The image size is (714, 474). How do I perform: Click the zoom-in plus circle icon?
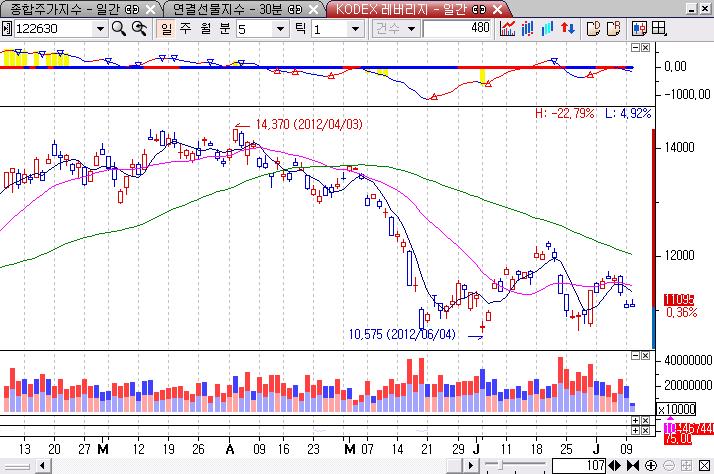coord(651,466)
